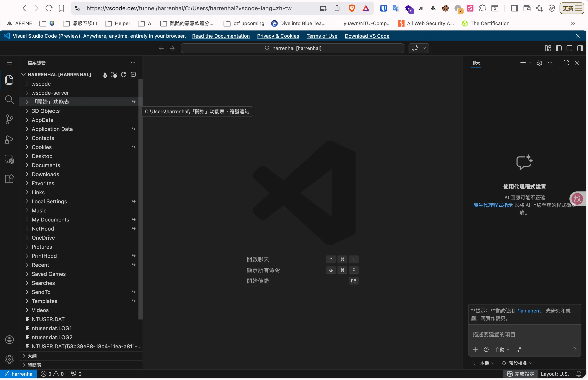Toggle the secondary side bar visibility
The image size is (588, 380).
point(580,48)
